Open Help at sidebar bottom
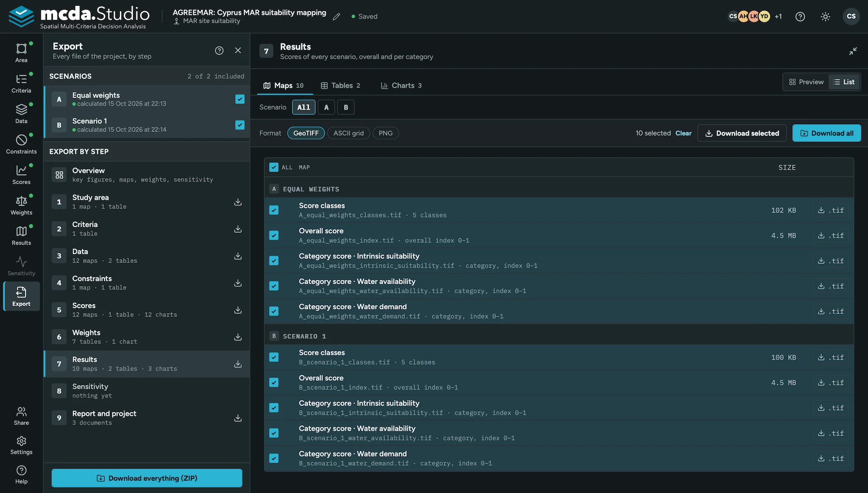 click(21, 475)
